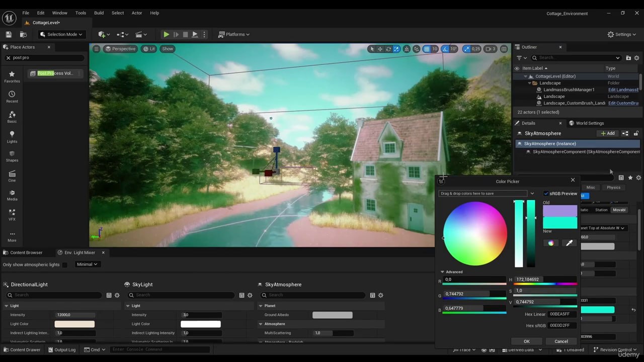Select the eyedropper in the Color Picker
Image resolution: width=644 pixels, height=362 pixels.
click(569, 243)
